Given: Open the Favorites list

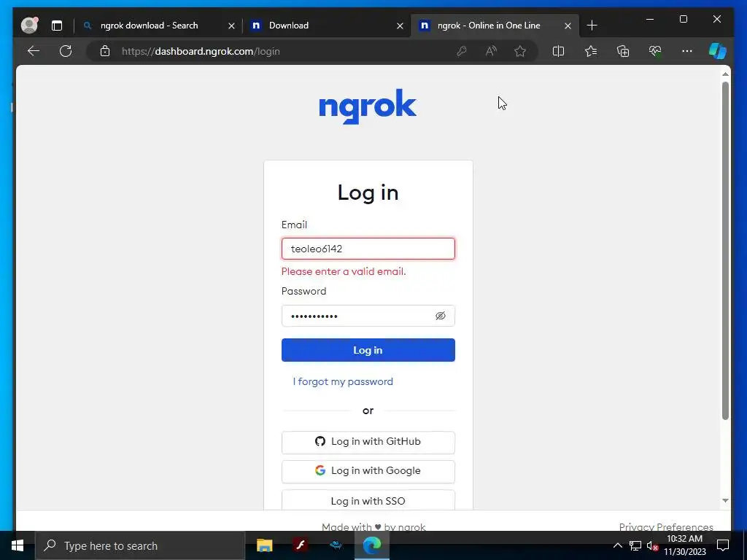Looking at the screenshot, I should [x=591, y=51].
